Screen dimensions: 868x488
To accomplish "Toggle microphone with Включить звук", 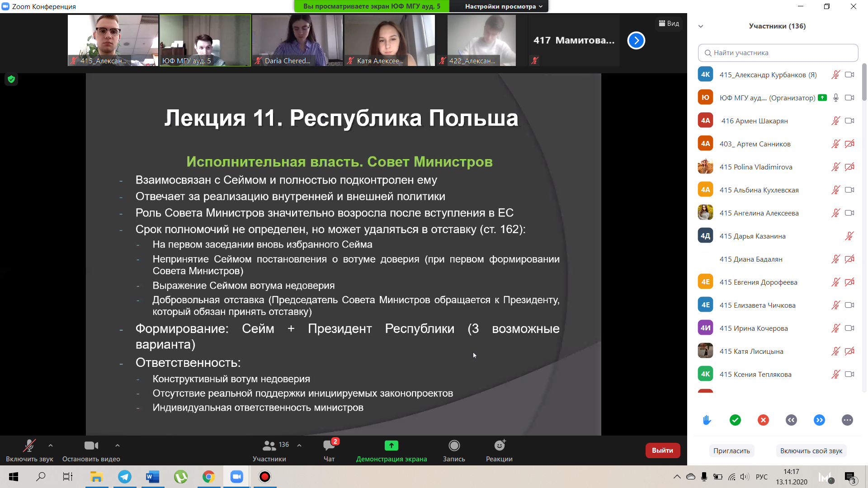I will coord(29,450).
